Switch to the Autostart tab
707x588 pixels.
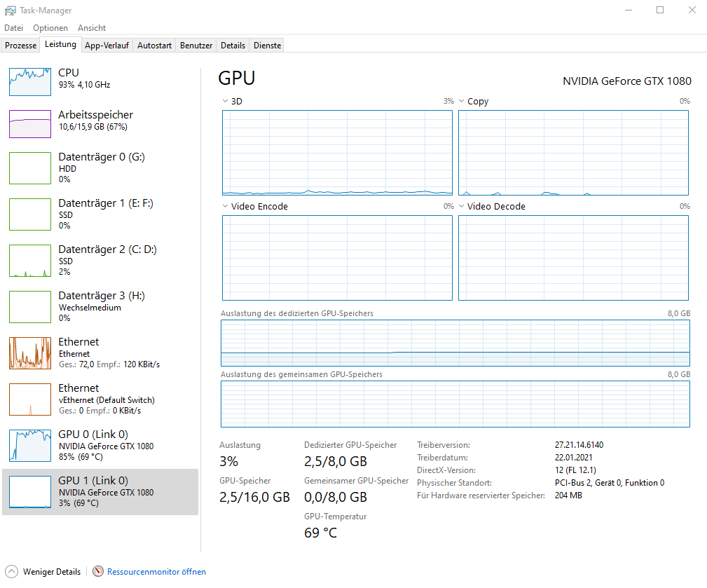point(154,46)
